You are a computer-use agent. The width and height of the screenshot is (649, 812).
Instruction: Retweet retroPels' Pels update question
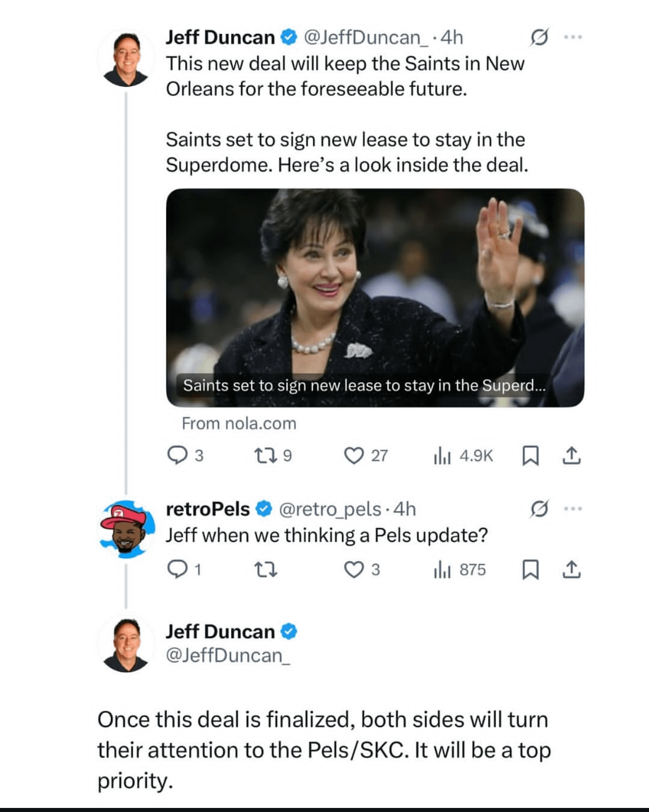(x=266, y=570)
